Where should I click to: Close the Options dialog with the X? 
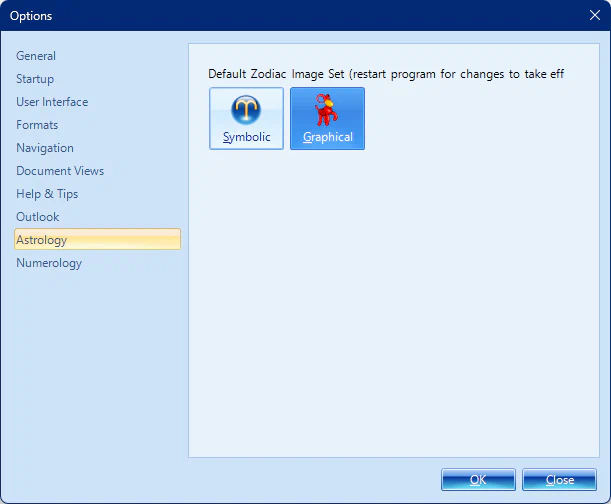(x=595, y=15)
